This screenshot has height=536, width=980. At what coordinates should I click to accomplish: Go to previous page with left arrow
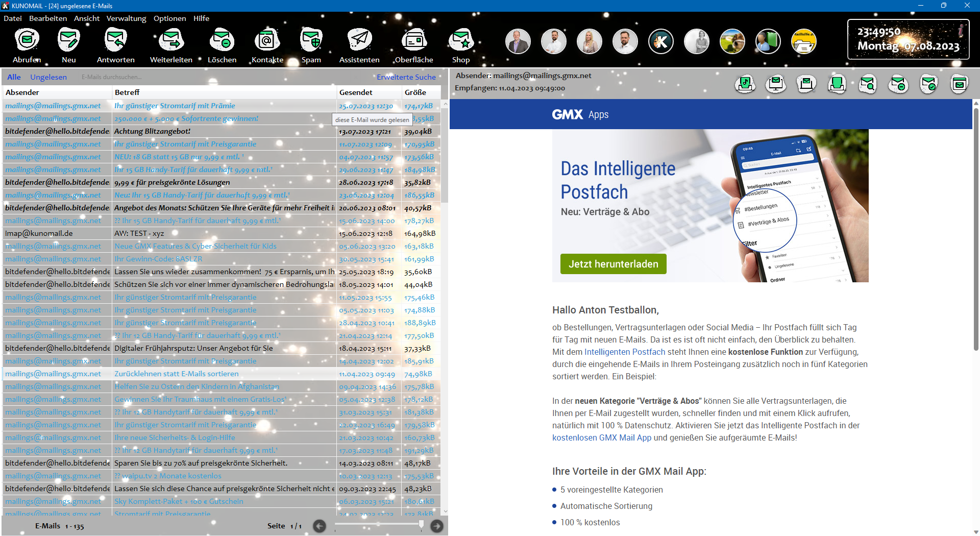320,526
